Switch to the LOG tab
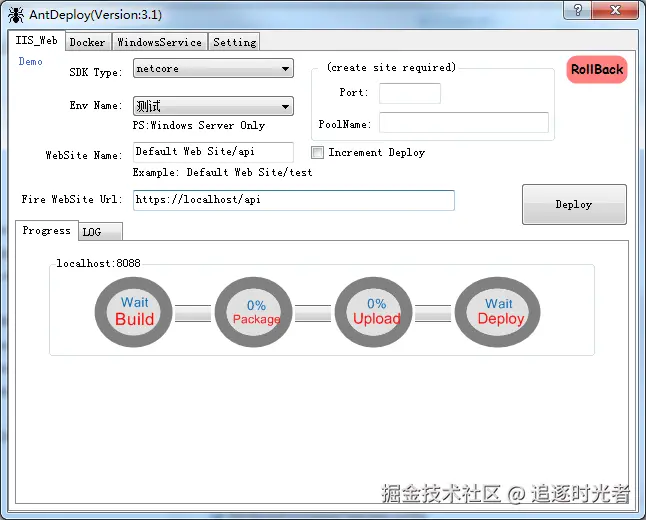The image size is (646, 520). pyautogui.click(x=100, y=232)
